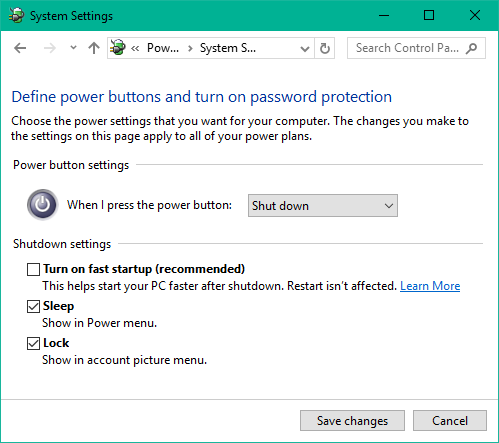
Task: Open the recent locations chevron
Action: coord(73,48)
